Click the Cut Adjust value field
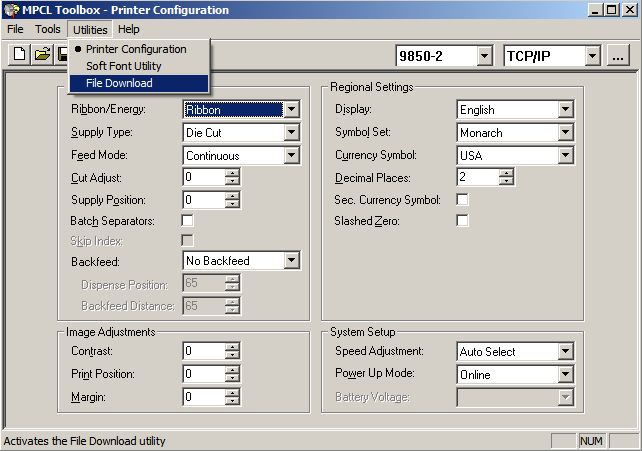Viewport: 642px width, 451px height. pyautogui.click(x=204, y=177)
